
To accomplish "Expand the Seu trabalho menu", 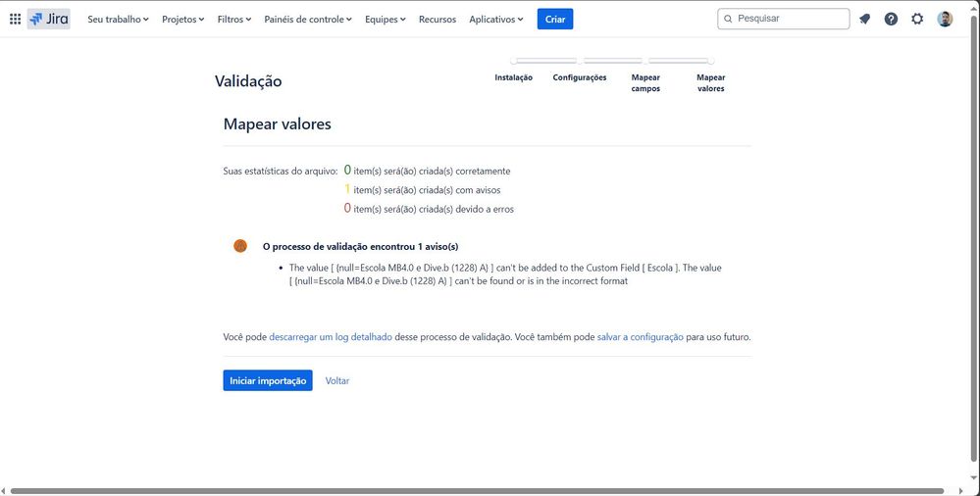I will (118, 20).
